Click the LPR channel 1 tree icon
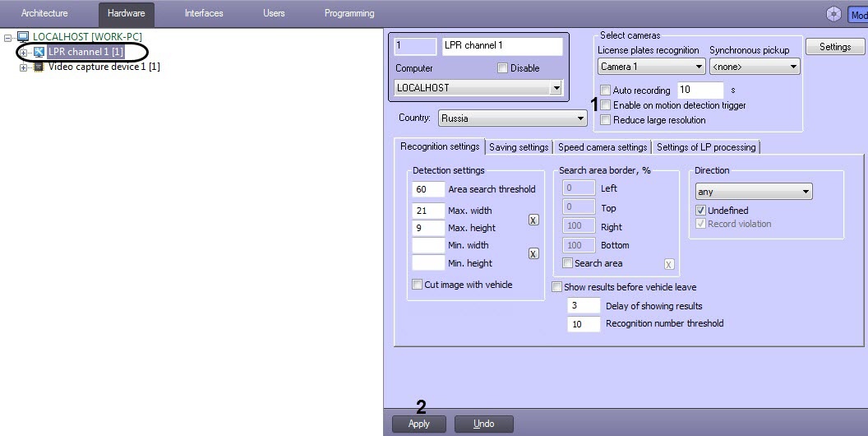Viewport: 868px width, 436px height. coord(39,52)
